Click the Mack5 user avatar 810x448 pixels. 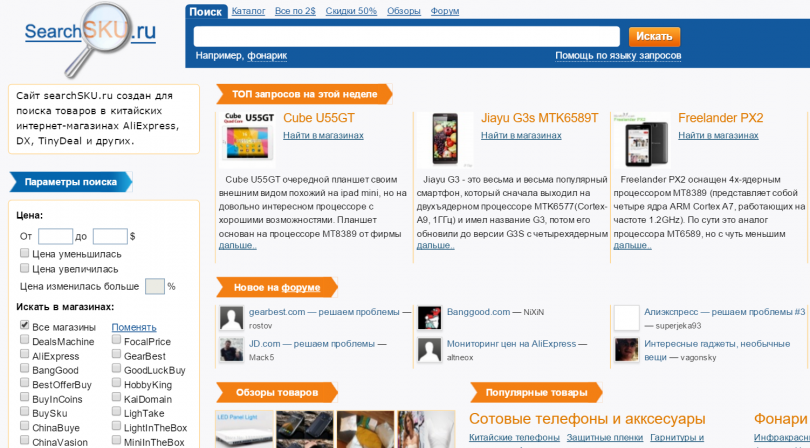click(x=231, y=349)
